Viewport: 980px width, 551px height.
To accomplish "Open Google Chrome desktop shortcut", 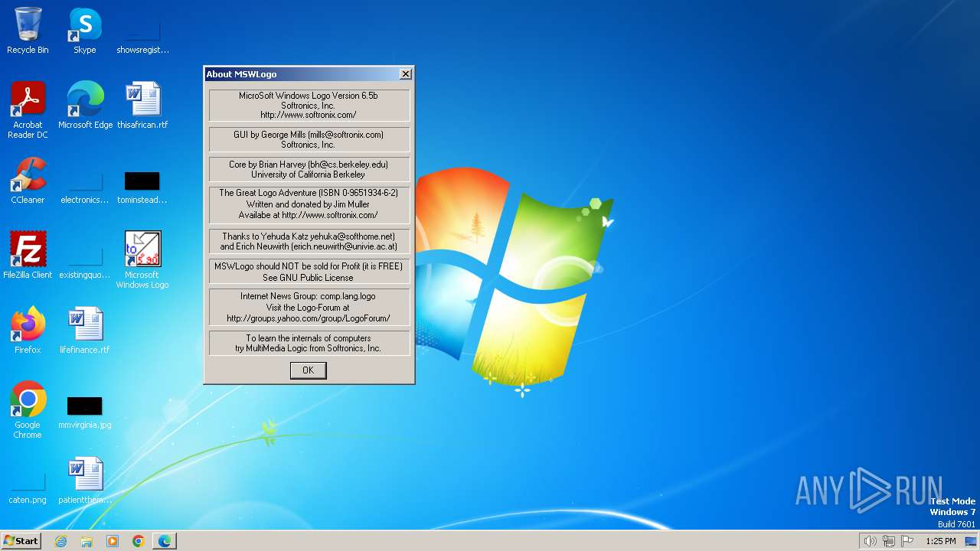I will (28, 409).
